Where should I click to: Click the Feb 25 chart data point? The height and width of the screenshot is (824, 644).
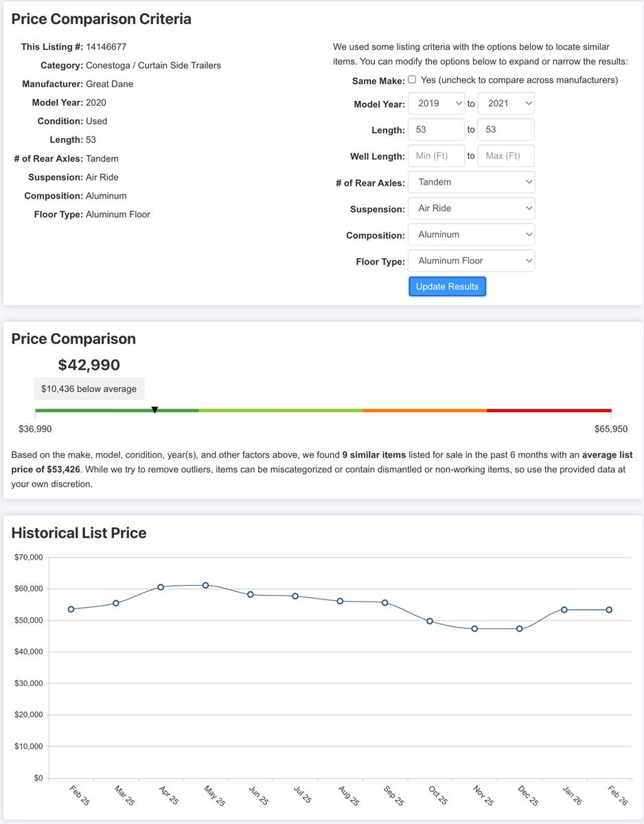pyautogui.click(x=71, y=609)
